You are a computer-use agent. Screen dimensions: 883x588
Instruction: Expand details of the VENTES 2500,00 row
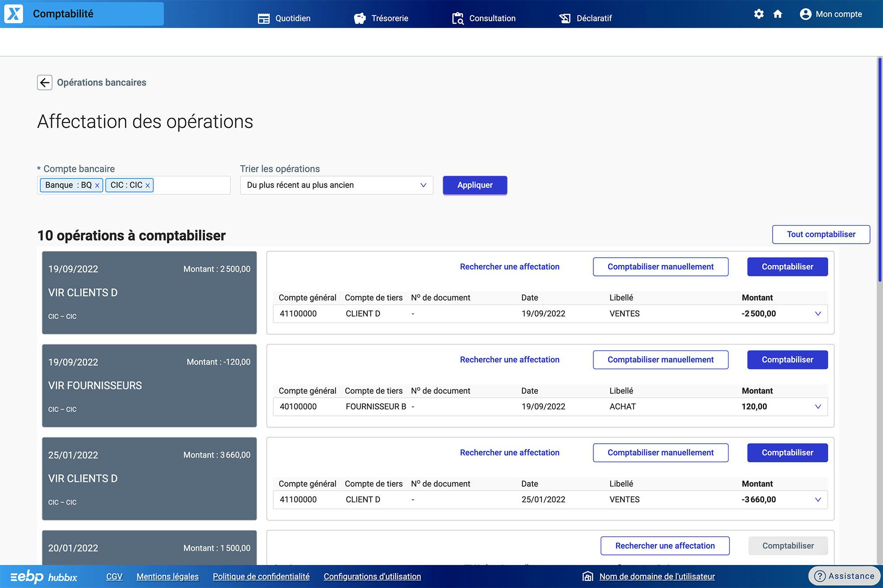(818, 314)
